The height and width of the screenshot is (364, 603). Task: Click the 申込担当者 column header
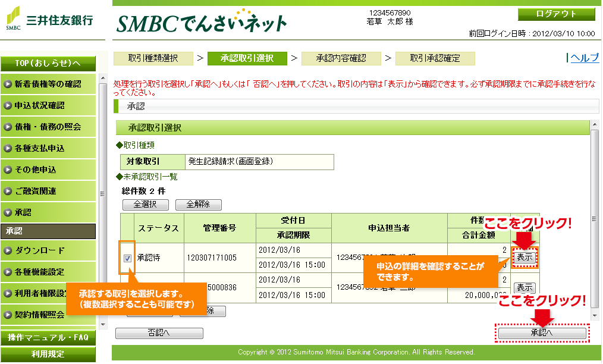[x=389, y=228]
